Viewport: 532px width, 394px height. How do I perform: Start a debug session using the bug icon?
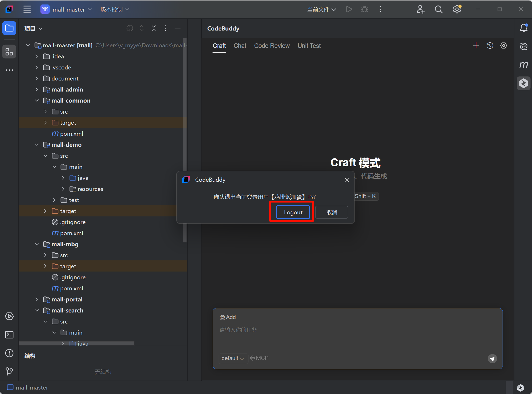tap(365, 9)
